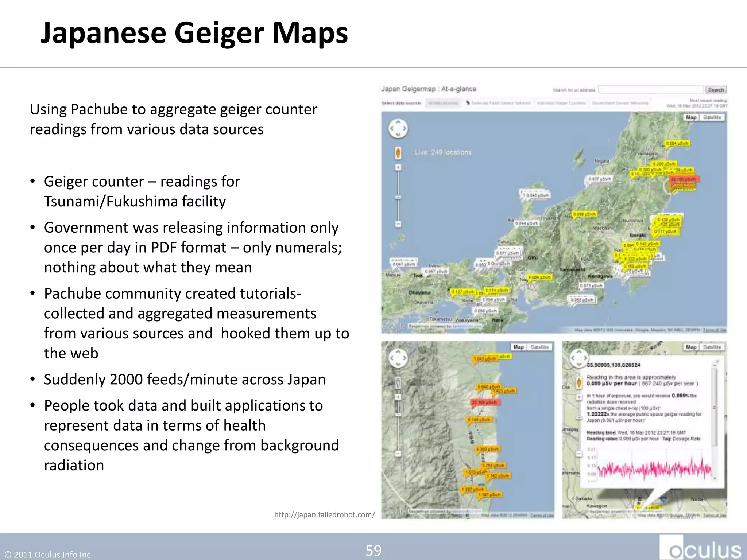Zoom in on the Fukushima coast map
This screenshot has height=560, width=747.
click(398, 397)
